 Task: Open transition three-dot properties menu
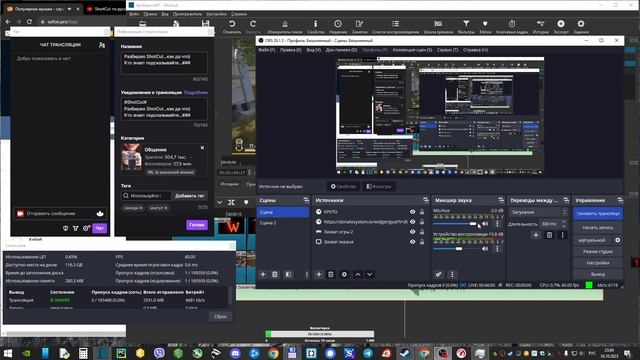(562, 235)
